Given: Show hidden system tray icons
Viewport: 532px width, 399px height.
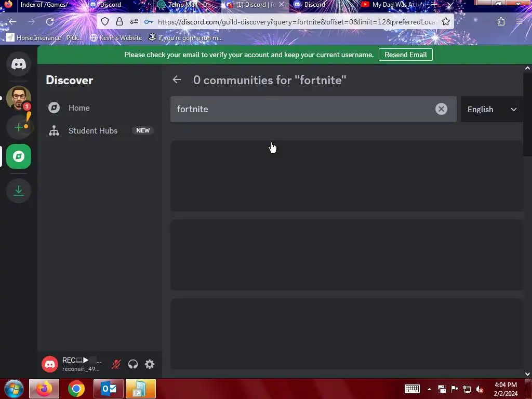Looking at the screenshot, I should (429, 389).
